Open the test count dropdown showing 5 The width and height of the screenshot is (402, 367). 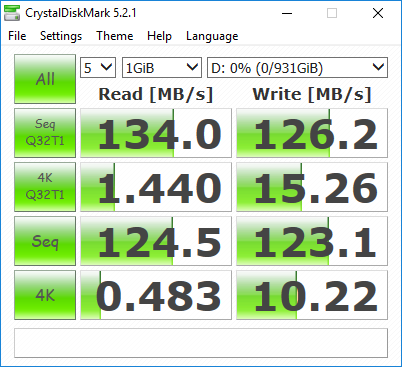pos(98,68)
